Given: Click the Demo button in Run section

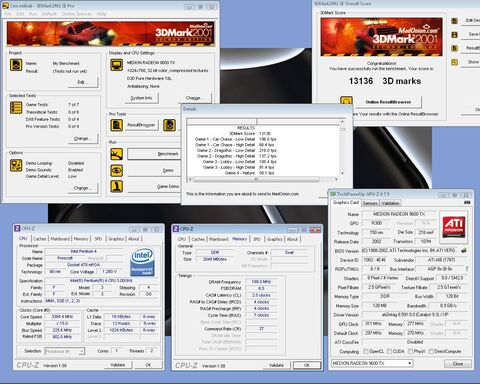Looking at the screenshot, I should [x=154, y=170].
